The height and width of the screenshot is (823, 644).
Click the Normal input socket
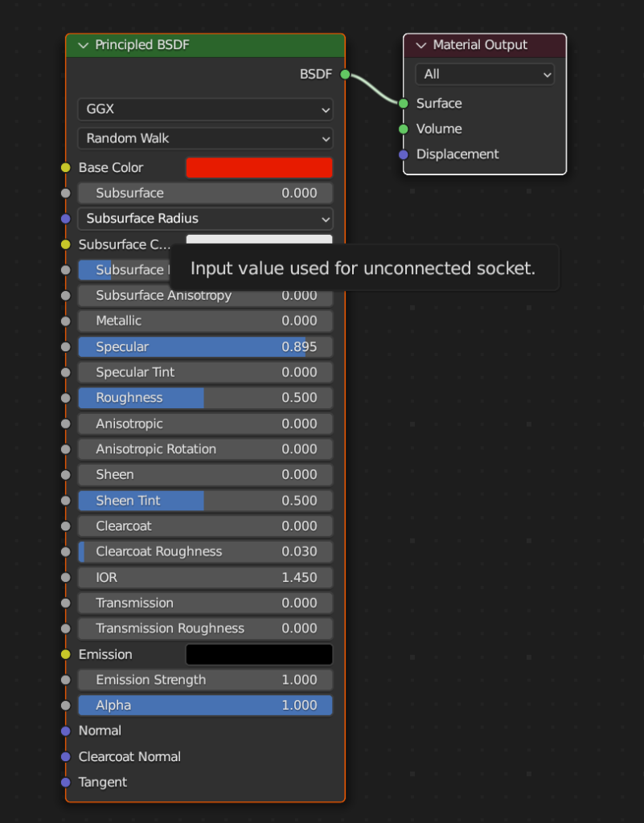pyautogui.click(x=66, y=731)
